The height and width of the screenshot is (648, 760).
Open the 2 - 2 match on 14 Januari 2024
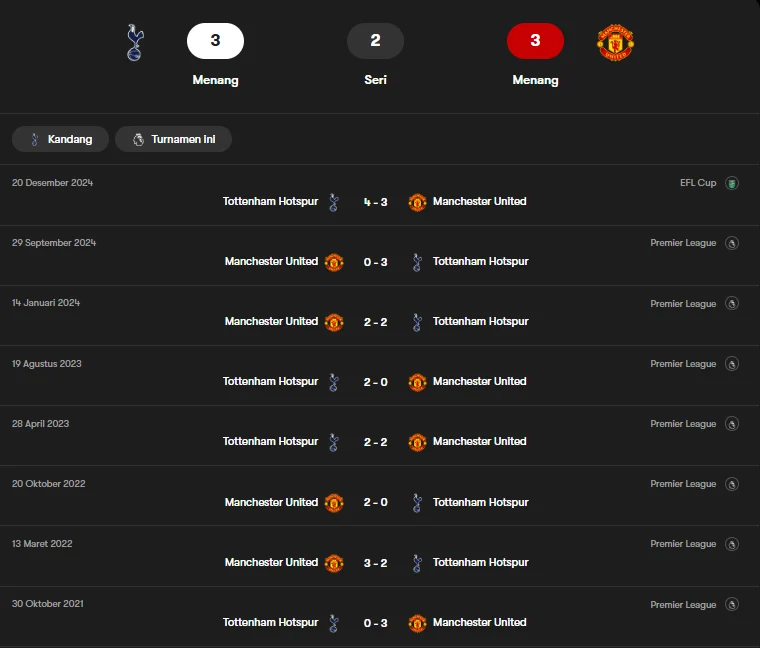pos(375,322)
